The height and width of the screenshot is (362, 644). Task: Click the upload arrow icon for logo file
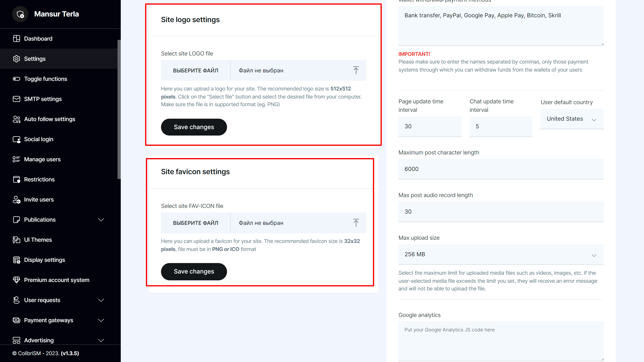point(356,70)
